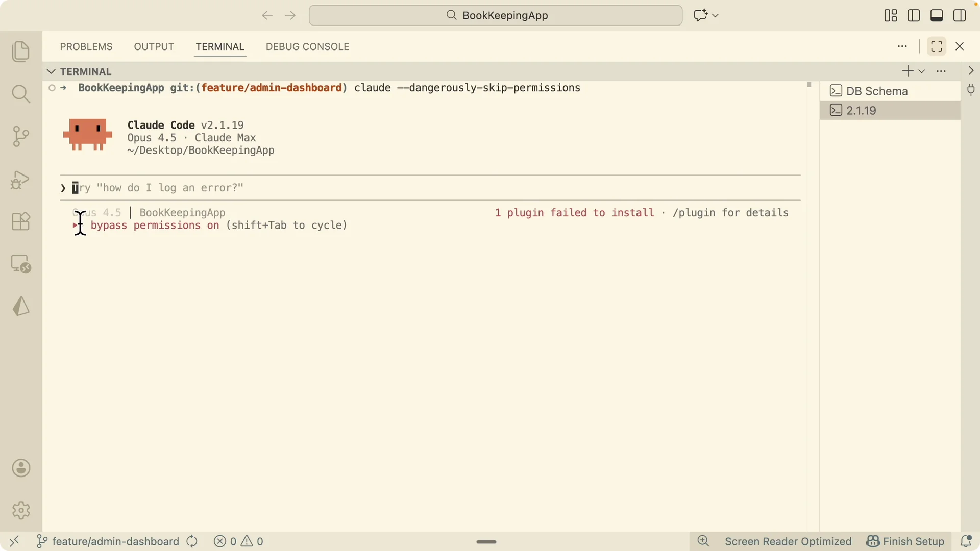Viewport: 980px width, 551px height.
Task: Click the '1 plugin failed to install' message
Action: pyautogui.click(x=574, y=213)
